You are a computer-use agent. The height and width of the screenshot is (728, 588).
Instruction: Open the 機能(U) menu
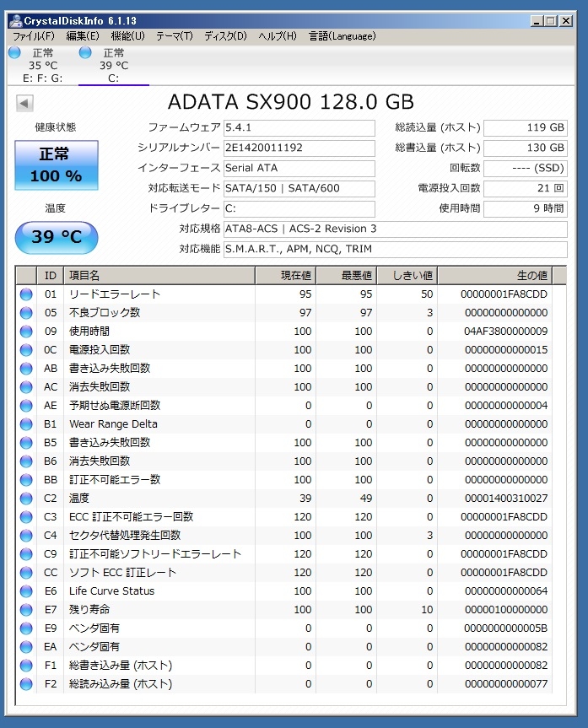click(128, 36)
